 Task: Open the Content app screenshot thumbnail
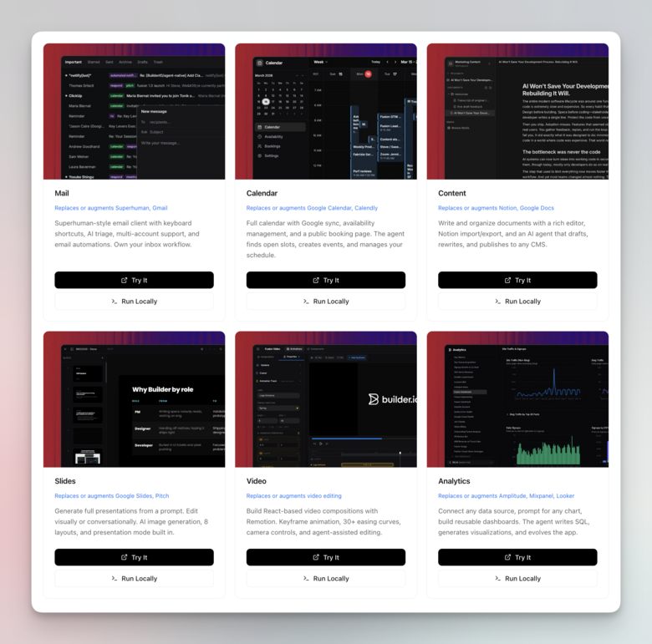(517, 111)
